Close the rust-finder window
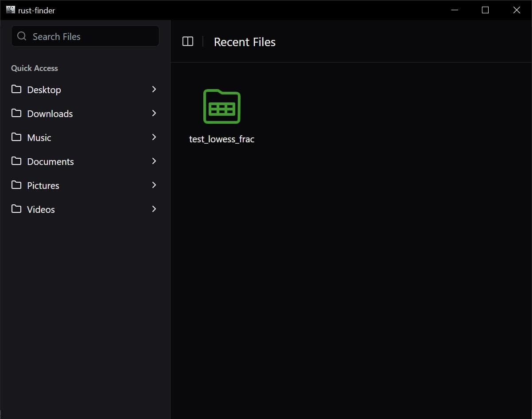This screenshot has width=532, height=419. tap(516, 10)
